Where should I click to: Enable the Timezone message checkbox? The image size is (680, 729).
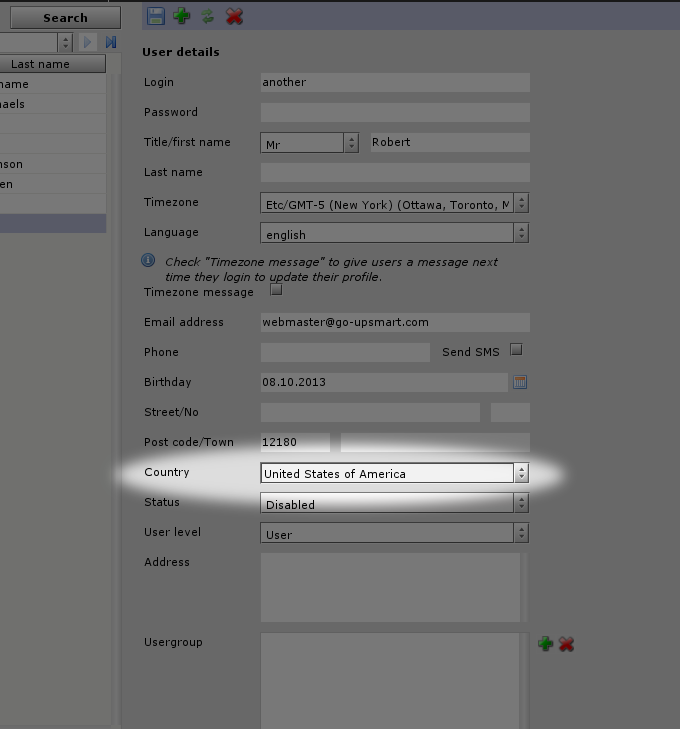pyautogui.click(x=277, y=291)
